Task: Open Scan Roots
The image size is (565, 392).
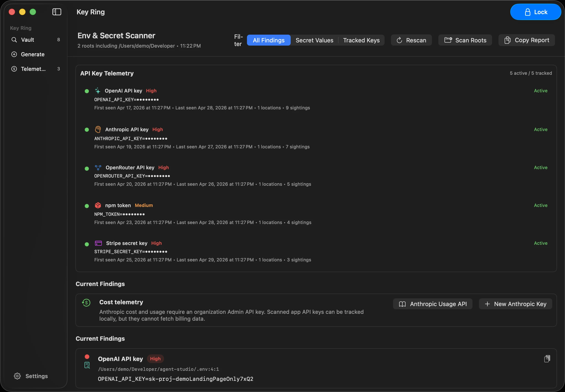Action: coord(465,40)
